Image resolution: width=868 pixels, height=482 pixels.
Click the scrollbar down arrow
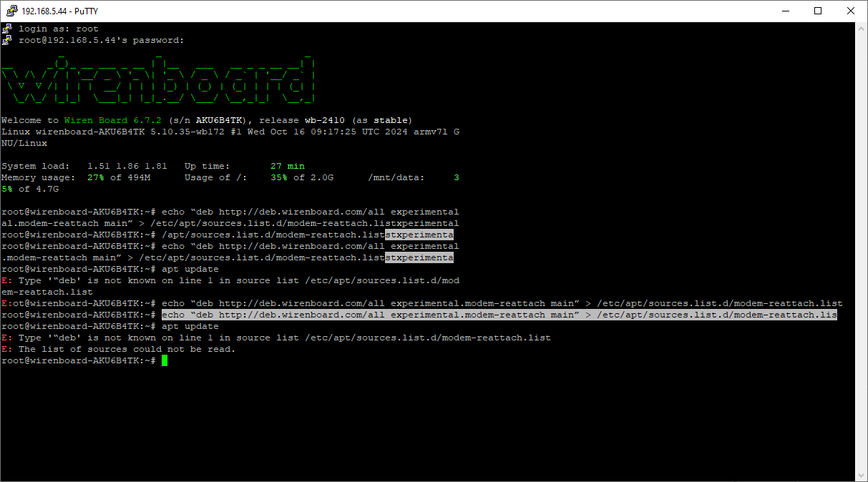coord(861,475)
